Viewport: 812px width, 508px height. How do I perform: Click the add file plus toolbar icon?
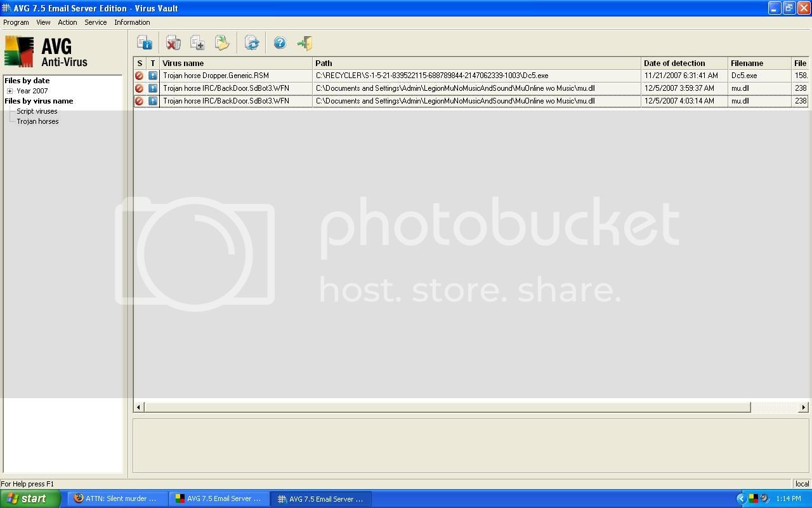(197, 43)
